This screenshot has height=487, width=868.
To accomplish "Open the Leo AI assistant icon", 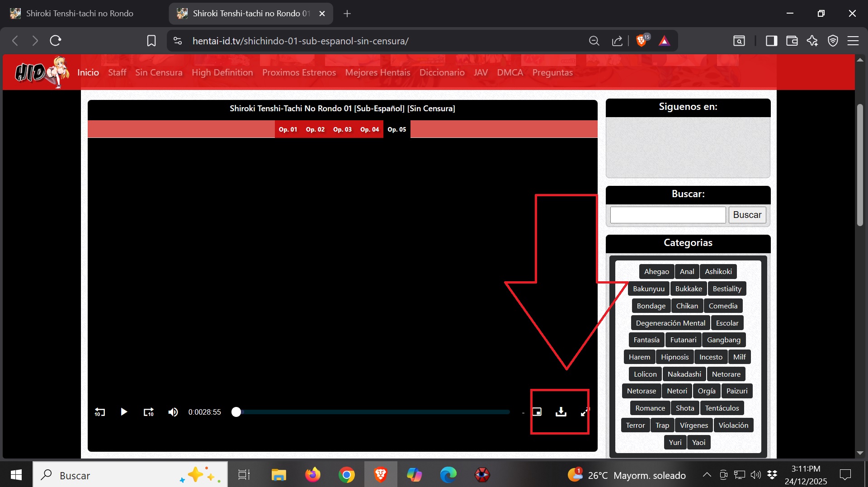I will click(812, 41).
